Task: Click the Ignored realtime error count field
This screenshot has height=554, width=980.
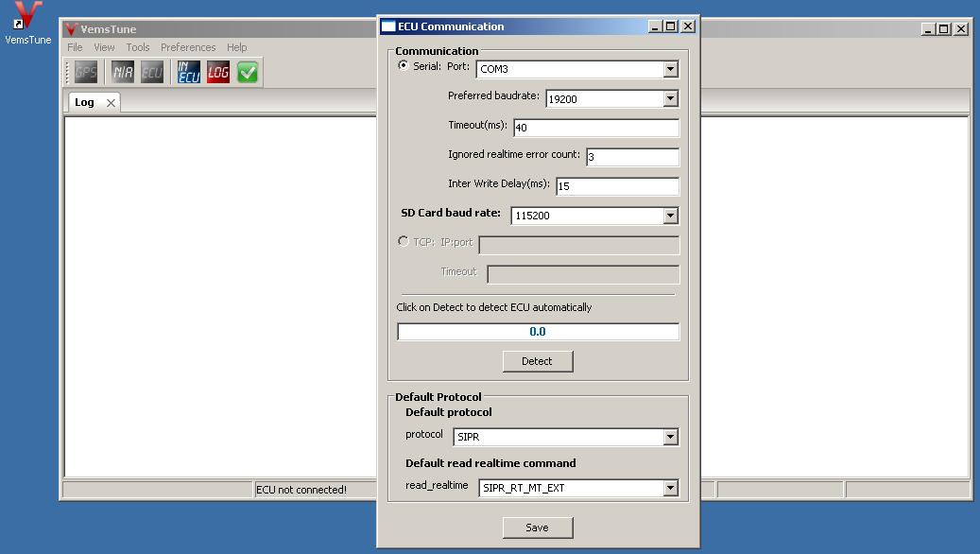Action: click(632, 157)
